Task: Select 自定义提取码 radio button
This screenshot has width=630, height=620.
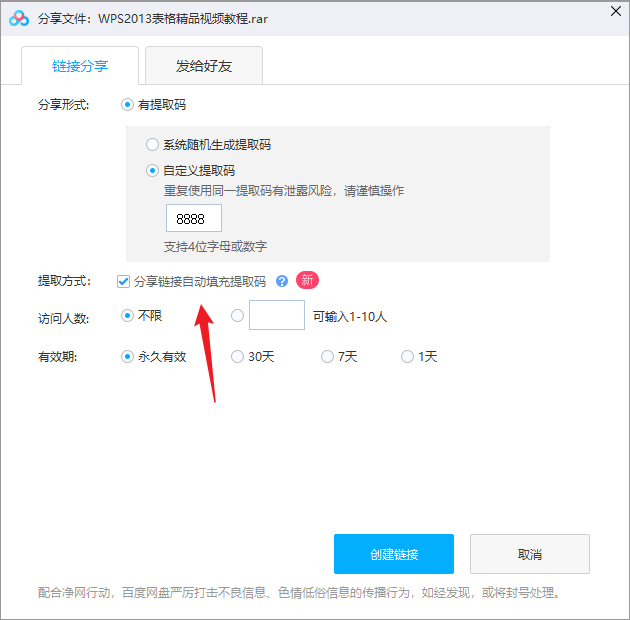Action: (152, 171)
